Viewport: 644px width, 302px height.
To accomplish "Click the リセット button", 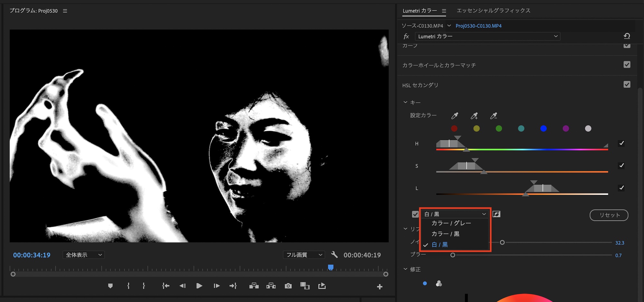I will (609, 215).
